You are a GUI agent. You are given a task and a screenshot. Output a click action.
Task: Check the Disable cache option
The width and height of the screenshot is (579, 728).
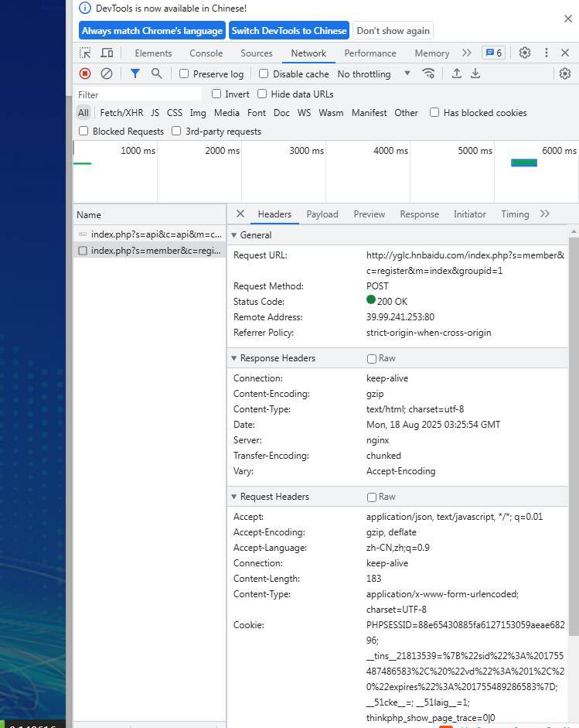[x=264, y=74]
